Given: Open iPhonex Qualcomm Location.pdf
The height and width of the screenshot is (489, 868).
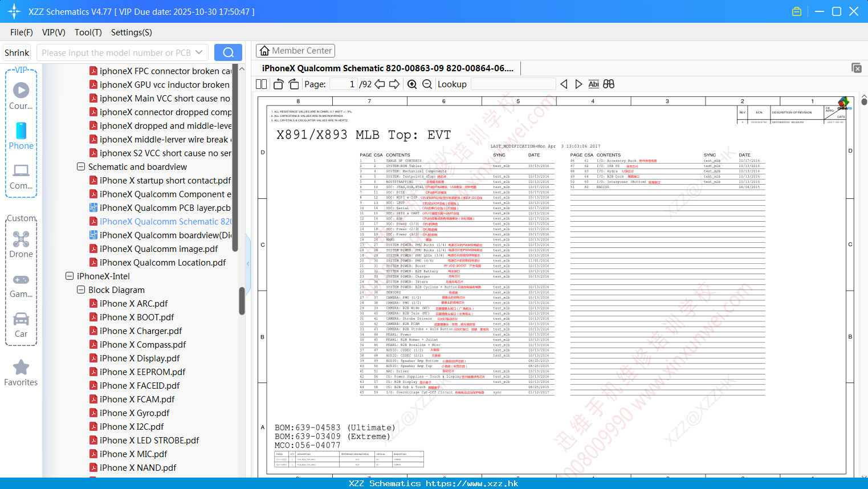Looking at the screenshot, I should 157,263.
